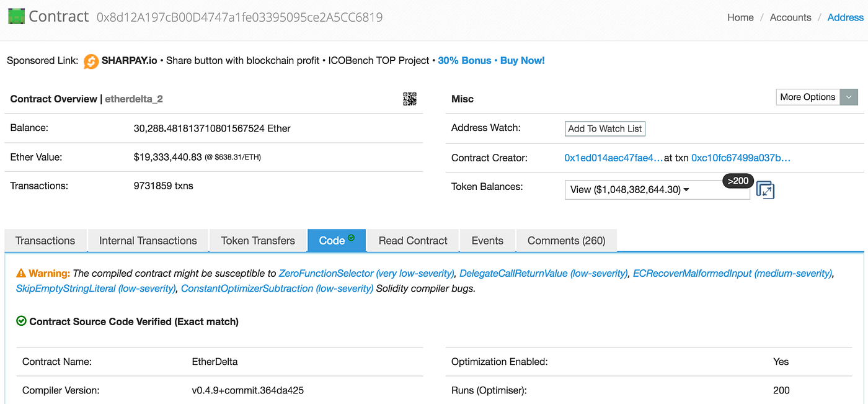
Task: Click the Contract Overview heading
Action: (x=54, y=99)
